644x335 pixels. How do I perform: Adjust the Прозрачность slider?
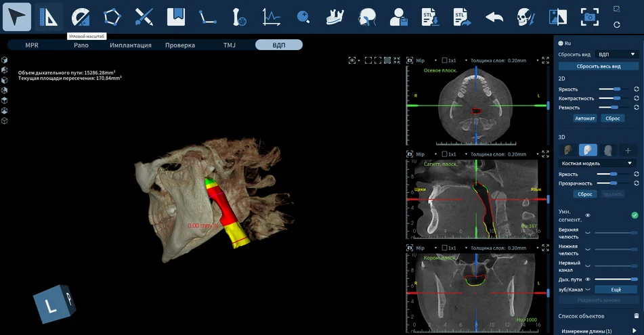tap(613, 183)
